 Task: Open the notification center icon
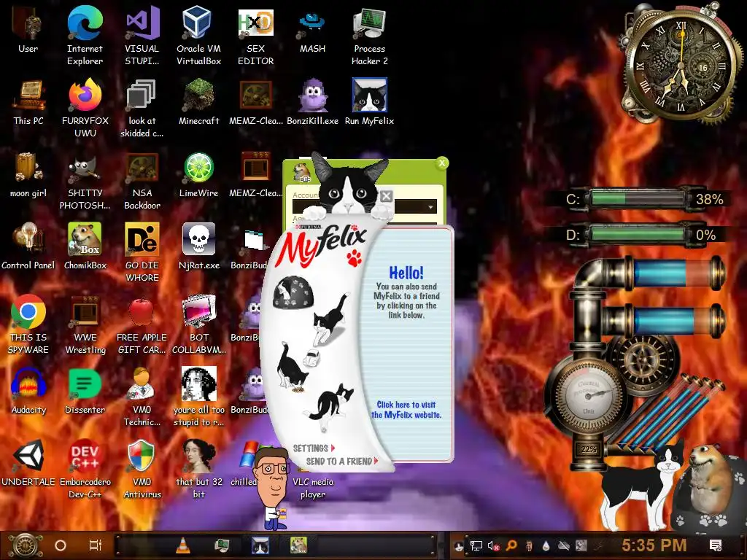pyautogui.click(x=715, y=545)
